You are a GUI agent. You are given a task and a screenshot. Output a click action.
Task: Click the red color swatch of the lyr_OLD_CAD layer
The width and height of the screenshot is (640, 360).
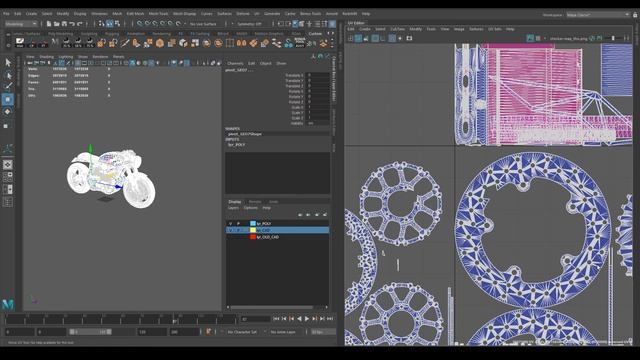click(253, 237)
